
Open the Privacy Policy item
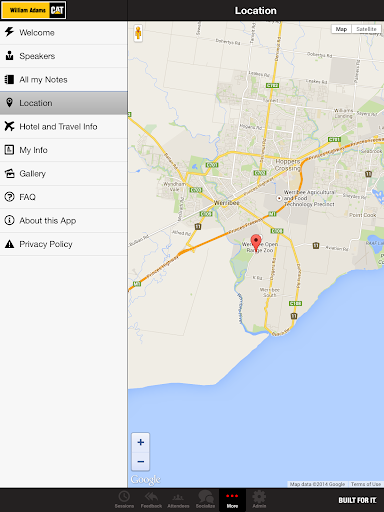[x=64, y=244]
